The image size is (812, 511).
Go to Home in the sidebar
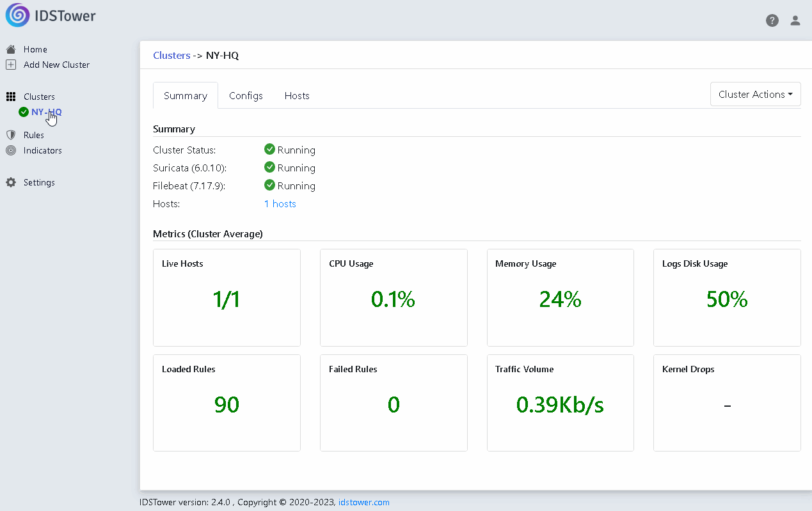(35, 49)
